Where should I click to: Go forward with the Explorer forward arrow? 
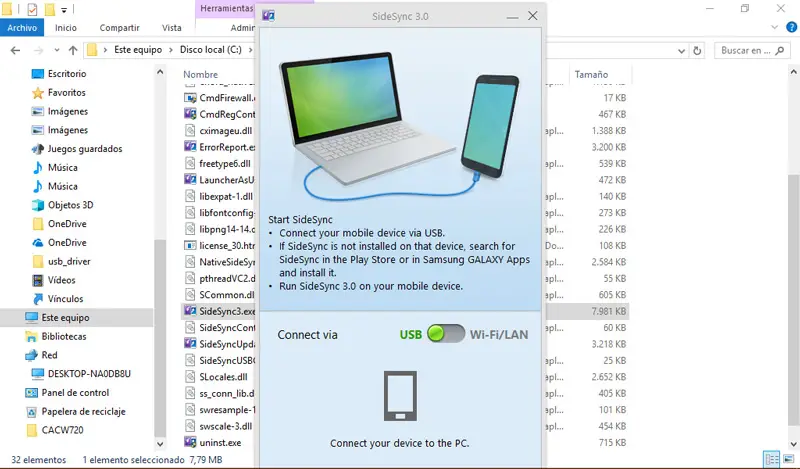39,50
